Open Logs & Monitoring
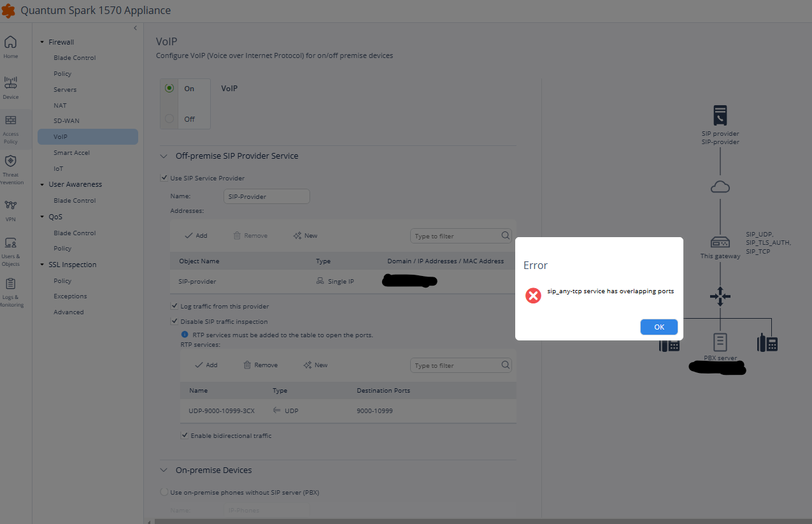The image size is (812, 524). (10, 290)
